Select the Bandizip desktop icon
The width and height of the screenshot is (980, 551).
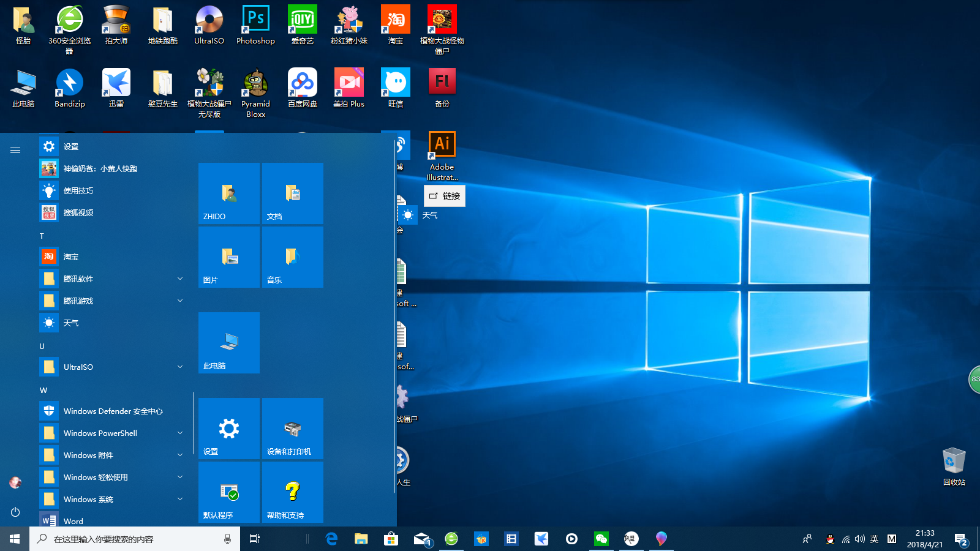(x=70, y=89)
